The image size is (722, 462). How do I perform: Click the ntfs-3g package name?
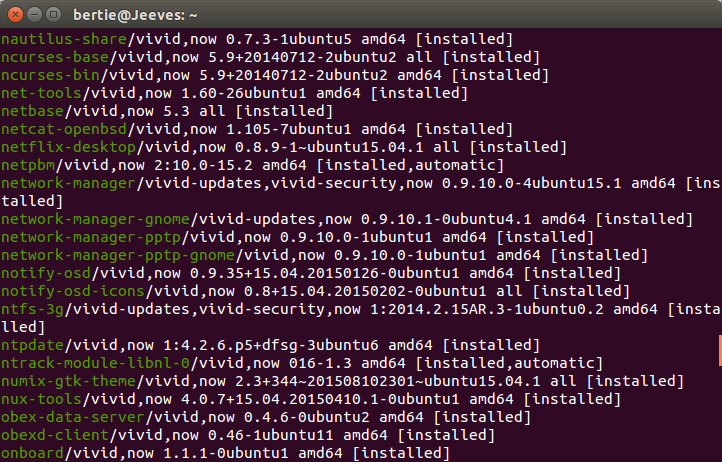pyautogui.click(x=32, y=309)
